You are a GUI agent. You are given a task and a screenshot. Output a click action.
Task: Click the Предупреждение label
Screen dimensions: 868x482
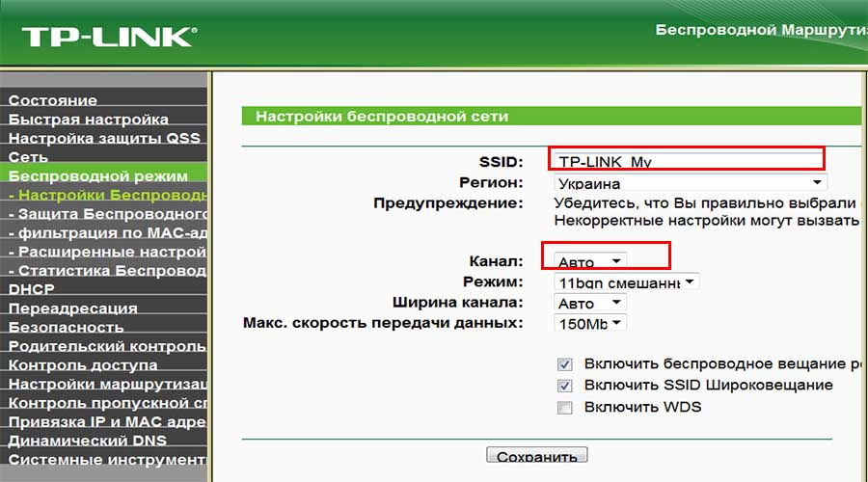(448, 203)
